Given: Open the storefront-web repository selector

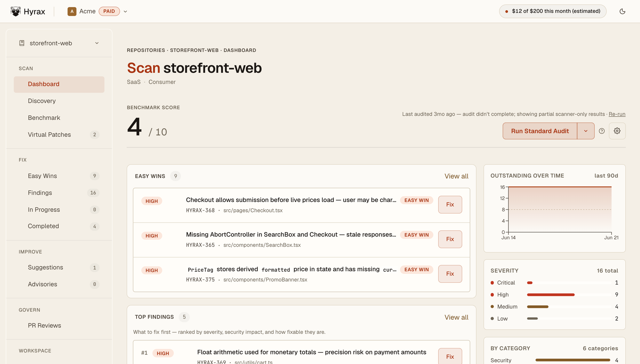Looking at the screenshot, I should click(x=59, y=43).
